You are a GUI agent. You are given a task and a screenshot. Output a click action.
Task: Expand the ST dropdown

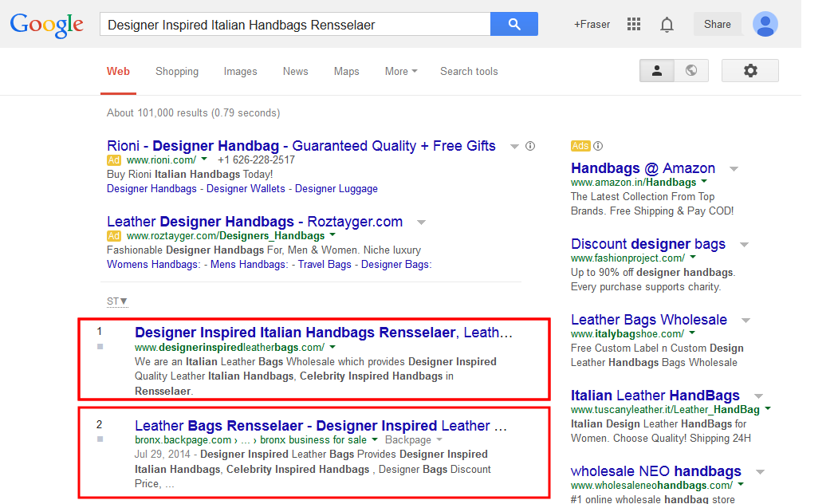click(x=116, y=301)
